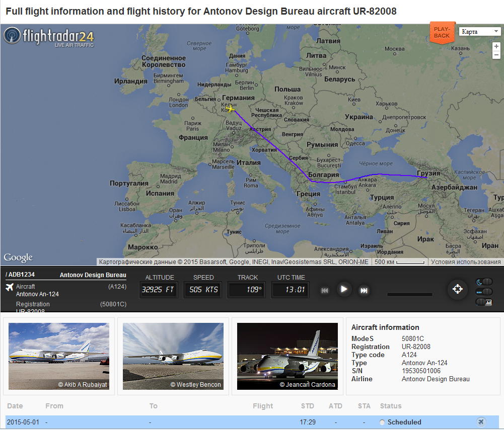Start playback with the play button

coord(344,289)
